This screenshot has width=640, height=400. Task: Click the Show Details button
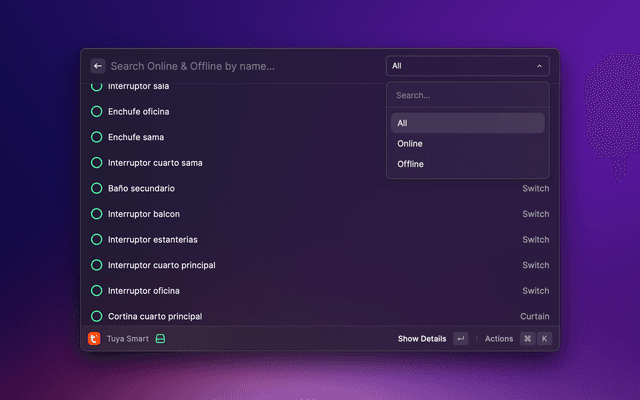pos(421,339)
